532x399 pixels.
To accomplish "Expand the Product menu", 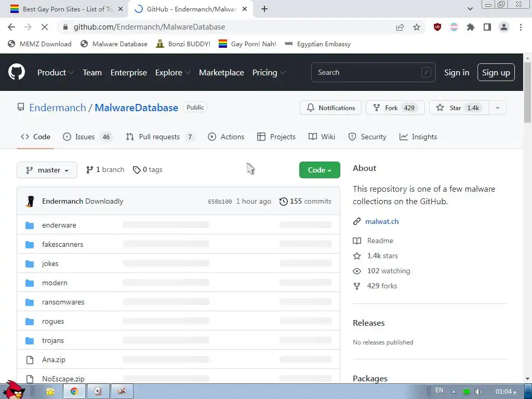I will (55, 73).
